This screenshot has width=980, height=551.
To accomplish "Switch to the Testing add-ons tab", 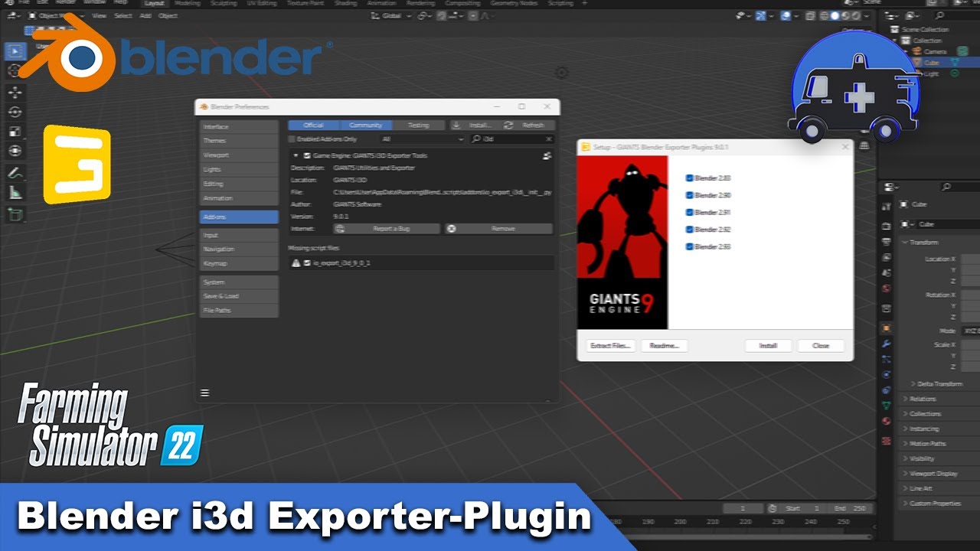I will (x=418, y=125).
